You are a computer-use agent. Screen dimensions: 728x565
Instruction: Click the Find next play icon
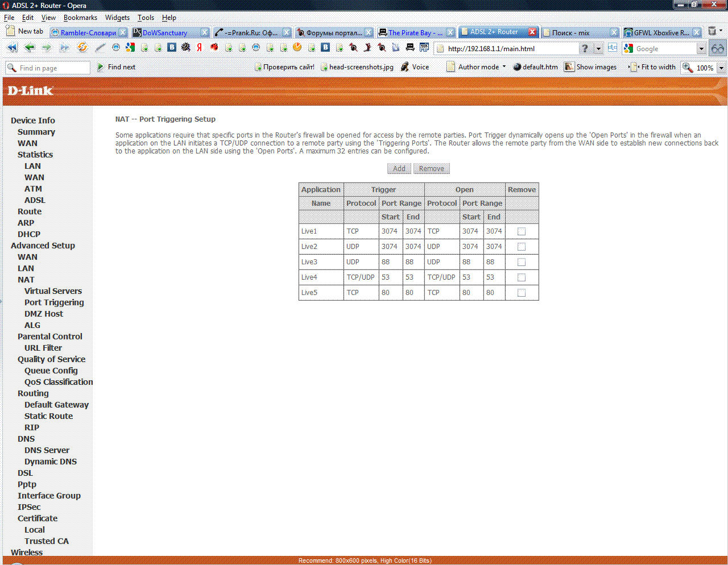tap(101, 67)
